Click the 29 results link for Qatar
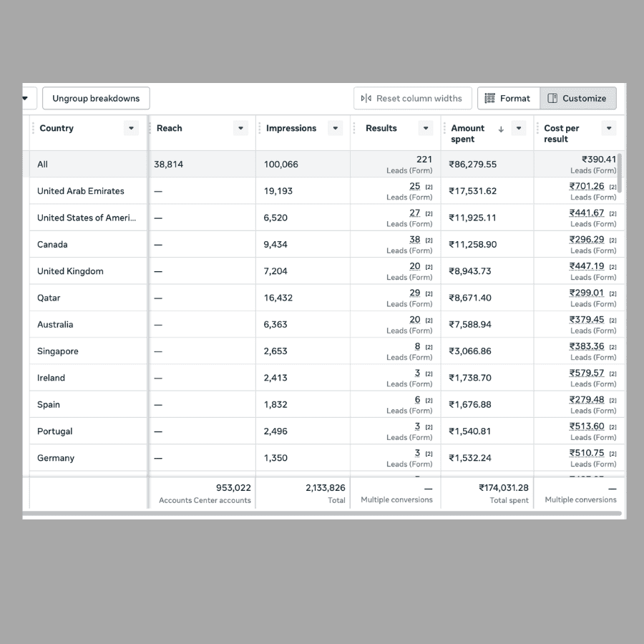644x644 pixels. tap(415, 293)
